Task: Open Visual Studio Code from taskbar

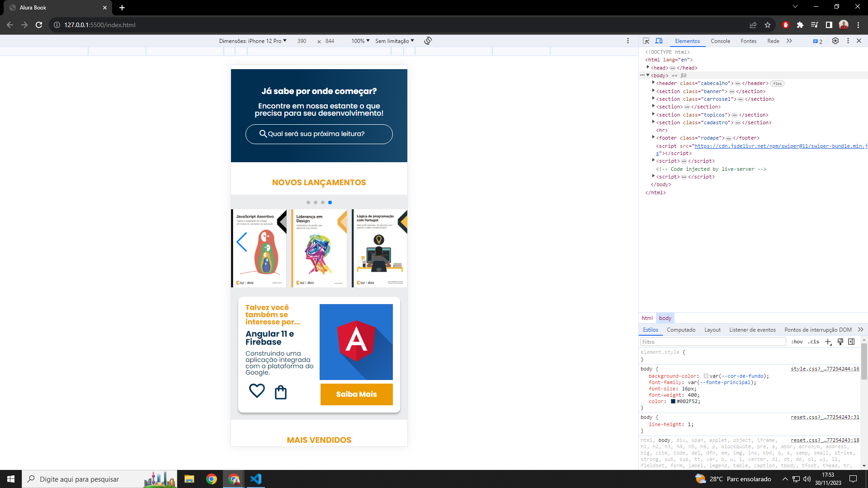Action: (x=255, y=479)
